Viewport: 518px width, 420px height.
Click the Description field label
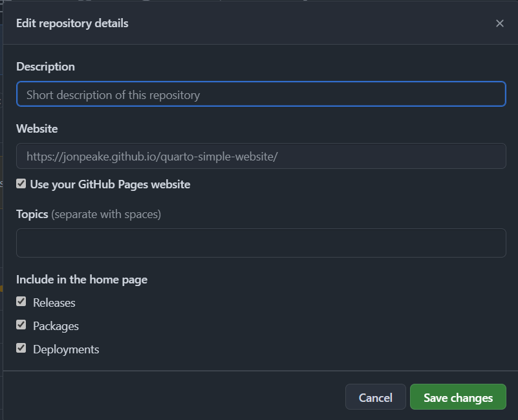point(45,67)
